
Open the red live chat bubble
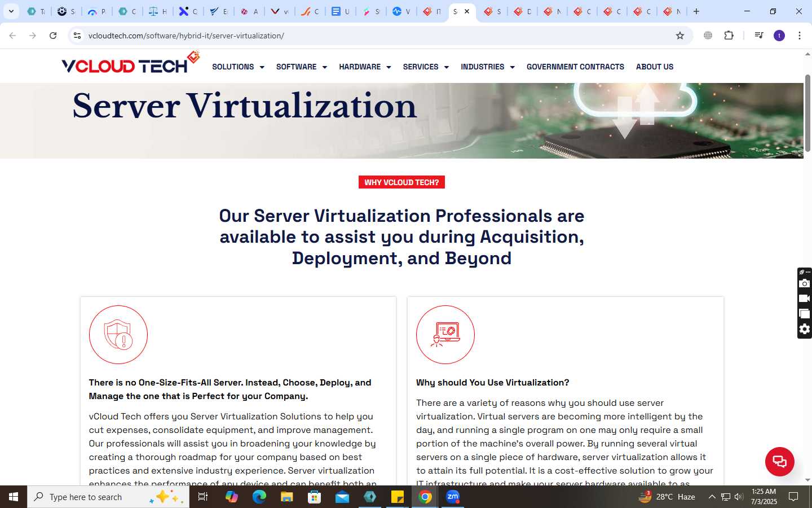[780, 461]
